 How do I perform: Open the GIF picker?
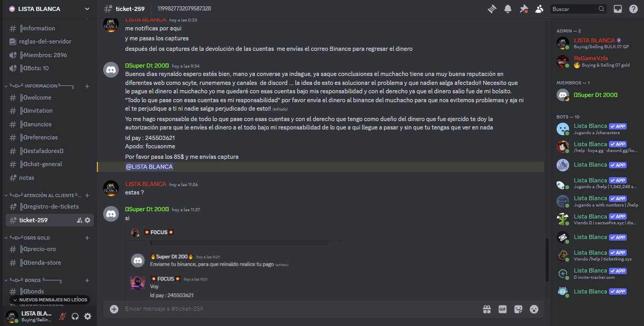503,309
